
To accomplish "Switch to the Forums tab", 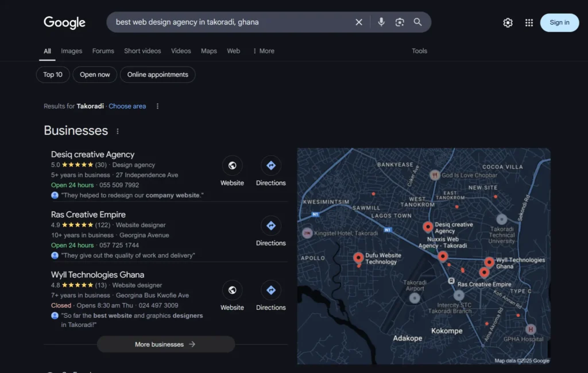I will (x=103, y=51).
